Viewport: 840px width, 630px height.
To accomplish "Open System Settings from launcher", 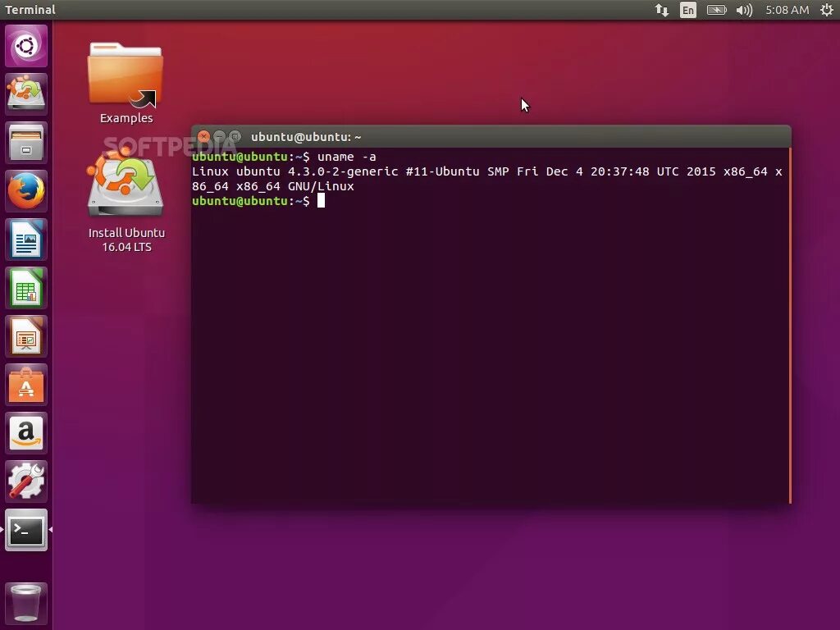I will (x=25, y=481).
